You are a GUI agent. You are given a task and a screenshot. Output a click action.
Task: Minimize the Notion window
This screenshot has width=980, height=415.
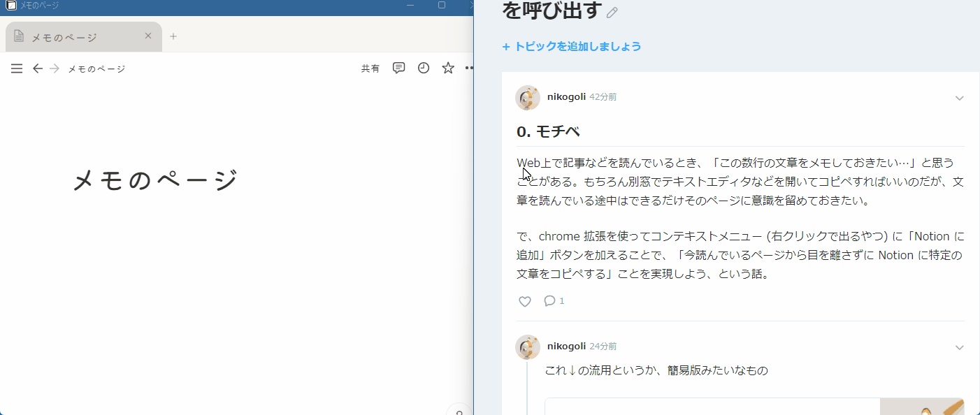[x=410, y=5]
